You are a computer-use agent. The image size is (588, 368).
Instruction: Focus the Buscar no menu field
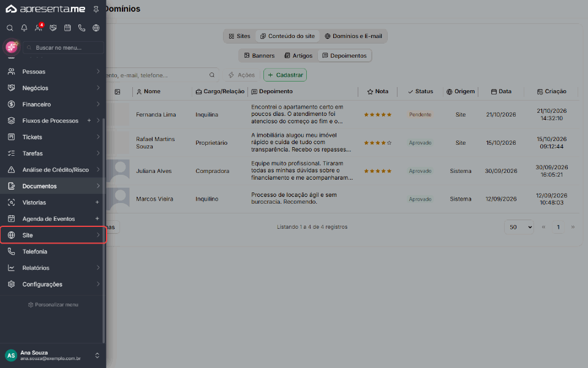pyautogui.click(x=63, y=48)
